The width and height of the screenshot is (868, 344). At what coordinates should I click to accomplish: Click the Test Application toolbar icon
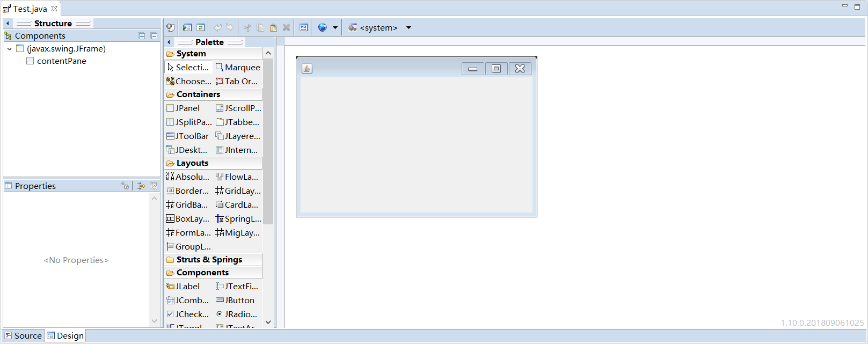click(187, 27)
